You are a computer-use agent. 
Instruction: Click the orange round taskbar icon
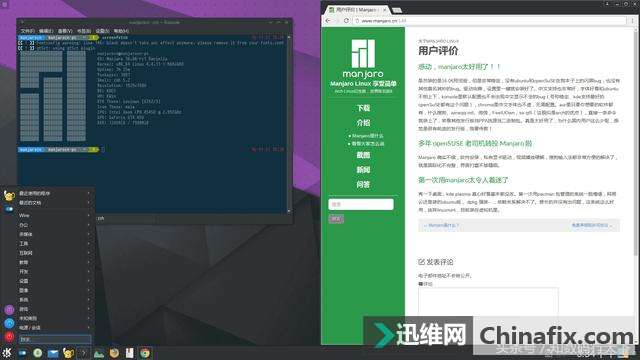(114, 353)
